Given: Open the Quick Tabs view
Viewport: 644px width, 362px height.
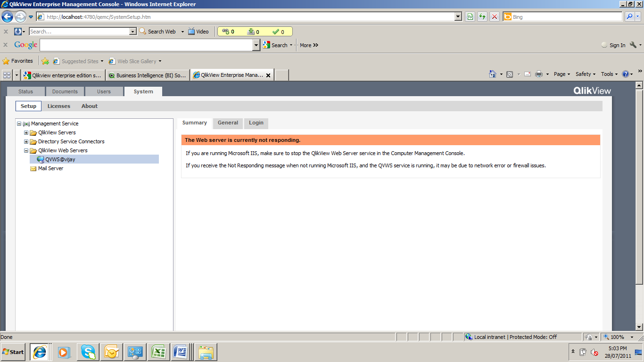Looking at the screenshot, I should pyautogui.click(x=7, y=75).
